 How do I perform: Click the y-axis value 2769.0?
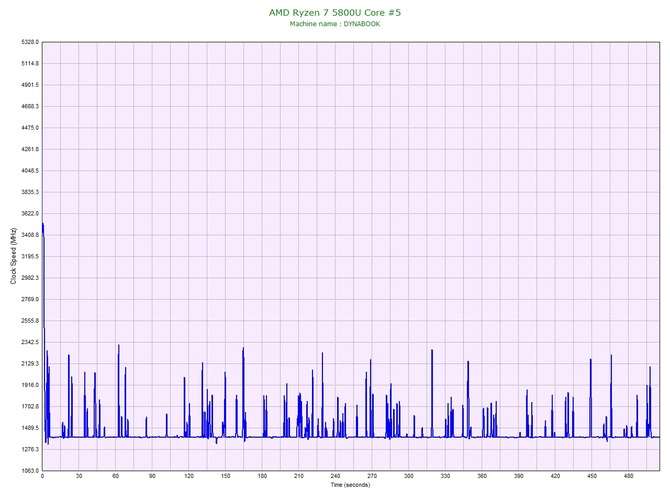click(30, 299)
